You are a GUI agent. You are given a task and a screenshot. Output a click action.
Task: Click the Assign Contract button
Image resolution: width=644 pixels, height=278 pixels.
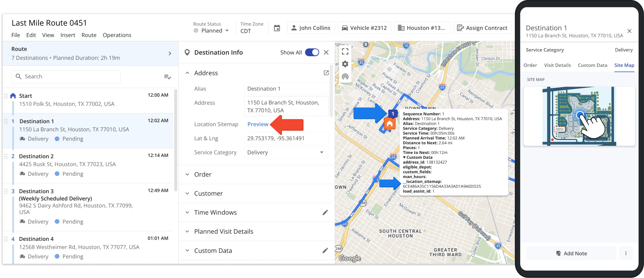[x=482, y=28]
